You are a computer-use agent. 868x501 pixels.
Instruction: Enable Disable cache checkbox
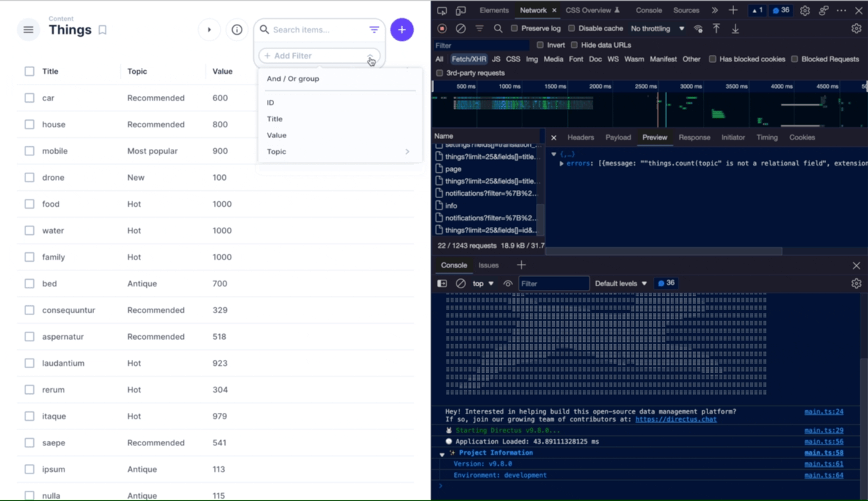tap(571, 28)
